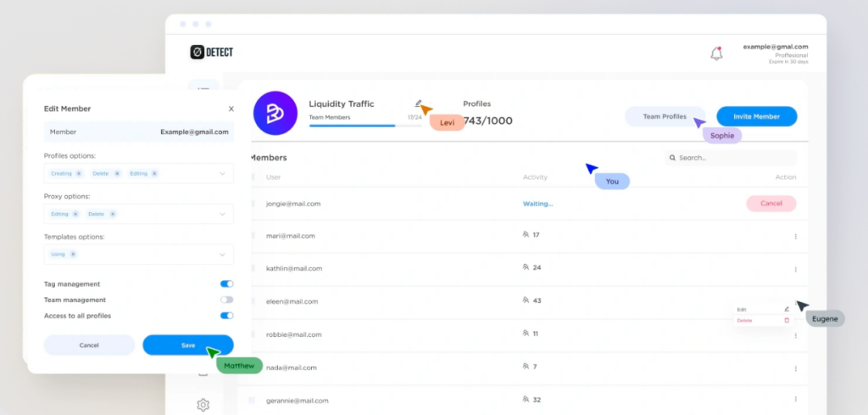Click the profiles icon beside 24
Viewport: 868px width, 415px height.
coord(526,267)
